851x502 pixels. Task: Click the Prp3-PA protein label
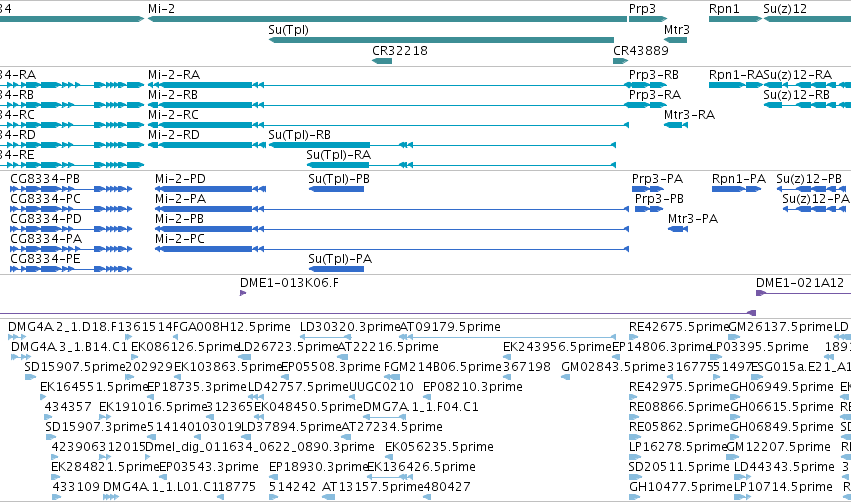657,179
